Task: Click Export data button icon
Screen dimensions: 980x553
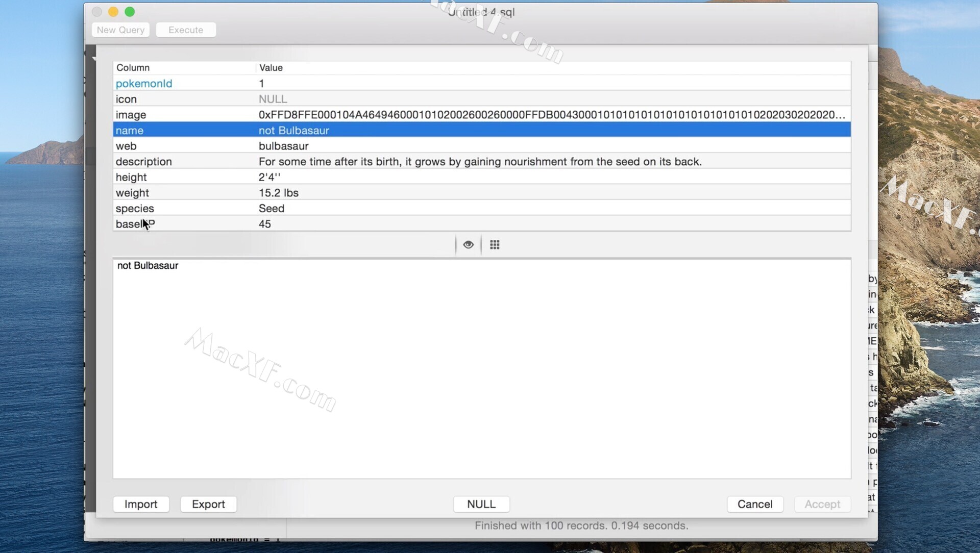Action: coord(208,504)
